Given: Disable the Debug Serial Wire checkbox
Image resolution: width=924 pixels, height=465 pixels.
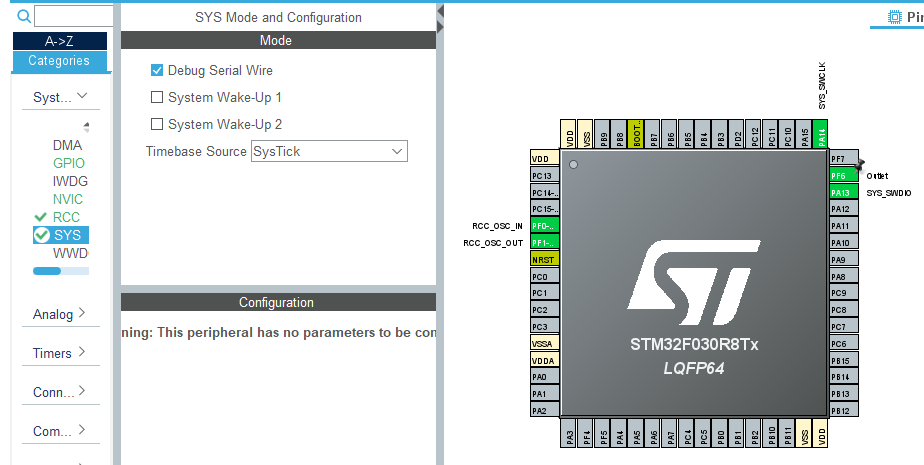Looking at the screenshot, I should click(157, 70).
